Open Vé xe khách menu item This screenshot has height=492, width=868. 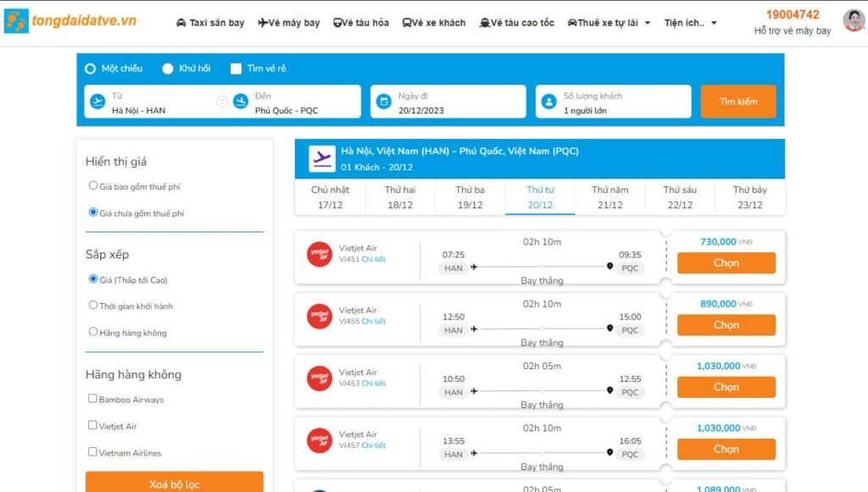434,23
